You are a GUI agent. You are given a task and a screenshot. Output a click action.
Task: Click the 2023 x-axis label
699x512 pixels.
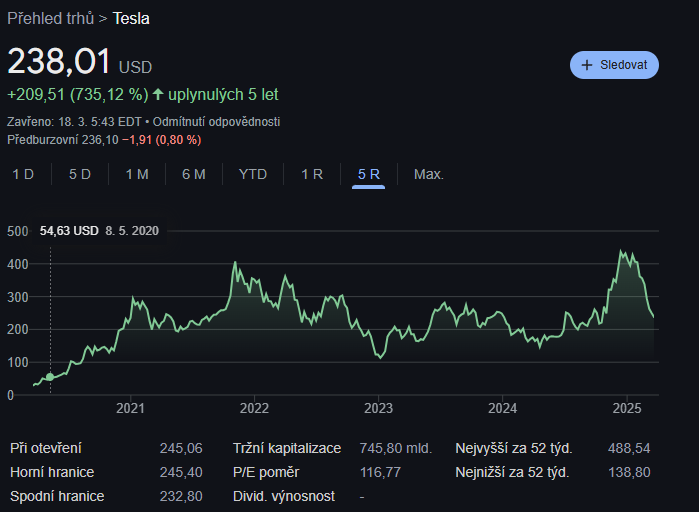378,408
